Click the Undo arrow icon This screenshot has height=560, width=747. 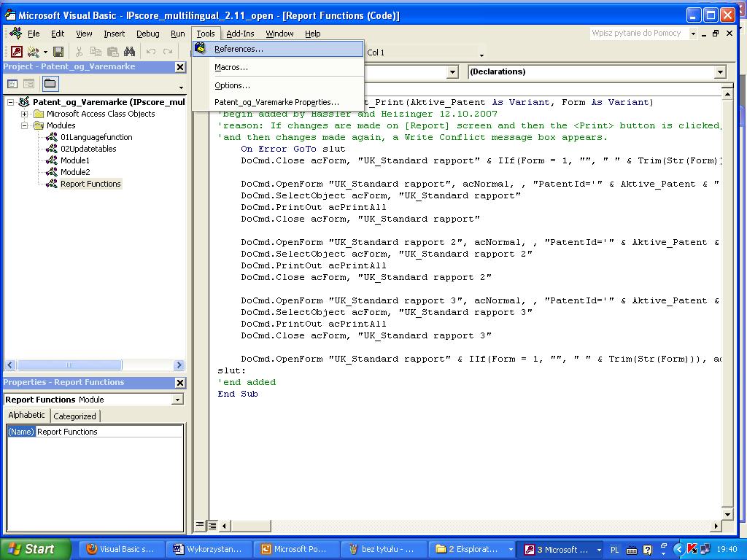(x=150, y=52)
